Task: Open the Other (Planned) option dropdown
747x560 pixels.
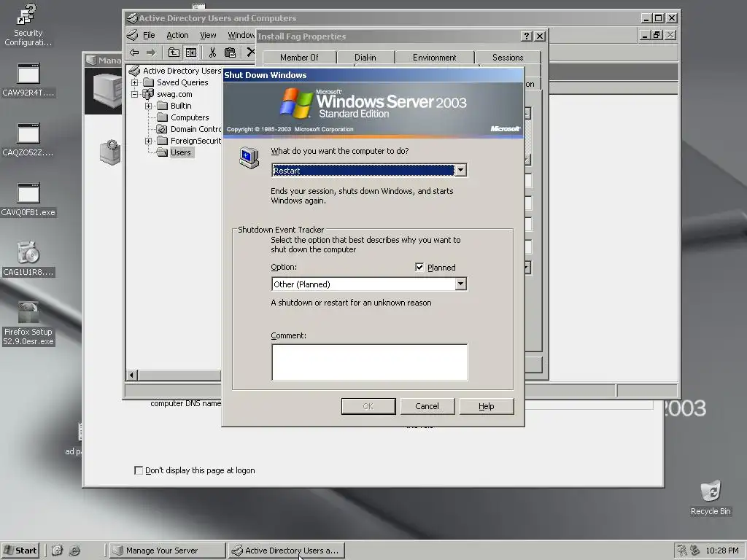Action: click(460, 284)
